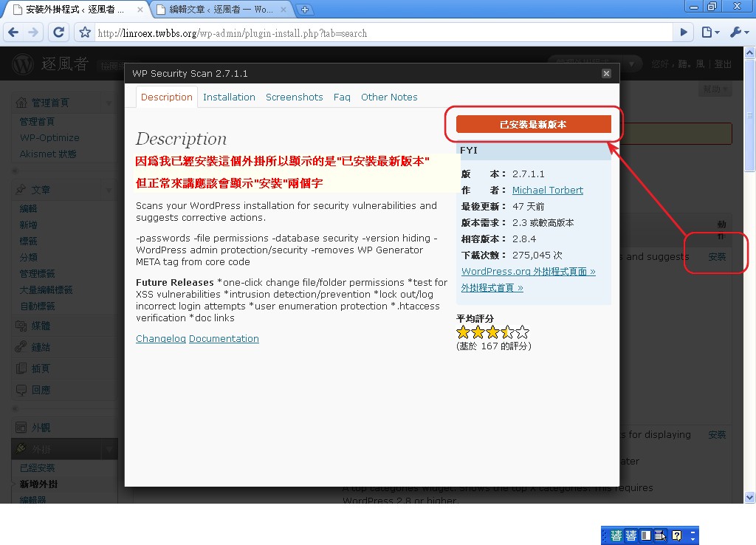756x545 pixels.
Task: Click the WordPress logo in the header
Action: click(x=23, y=64)
